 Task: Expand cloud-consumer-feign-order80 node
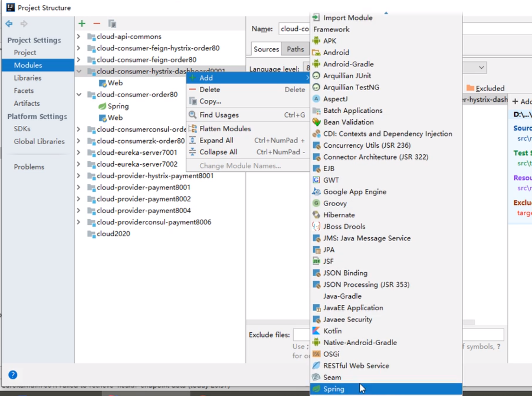coord(79,60)
